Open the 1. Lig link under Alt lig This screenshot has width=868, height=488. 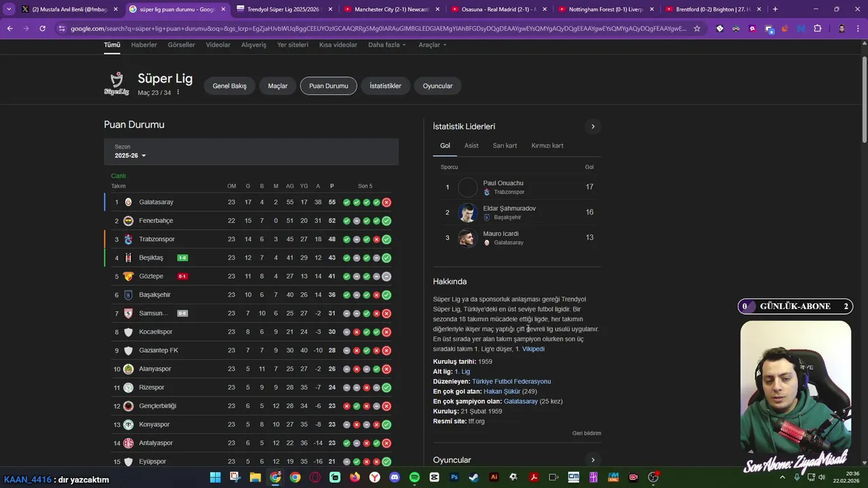pos(462,371)
